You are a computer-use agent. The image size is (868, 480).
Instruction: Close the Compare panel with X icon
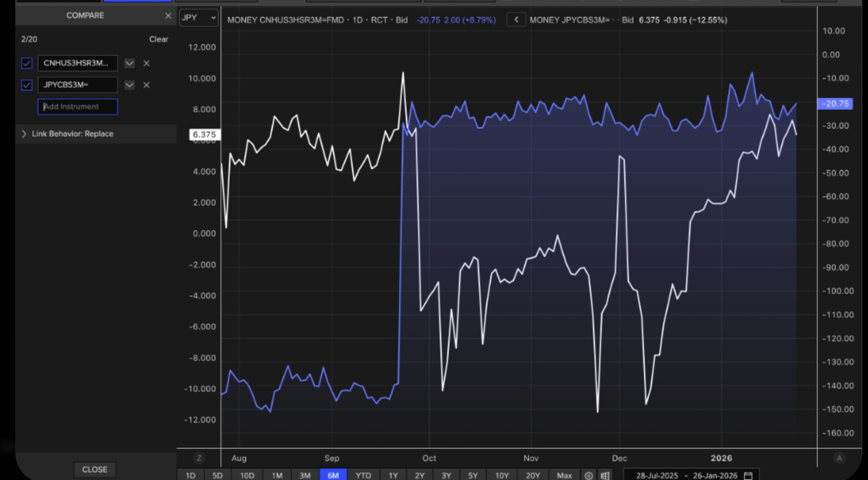tap(168, 16)
